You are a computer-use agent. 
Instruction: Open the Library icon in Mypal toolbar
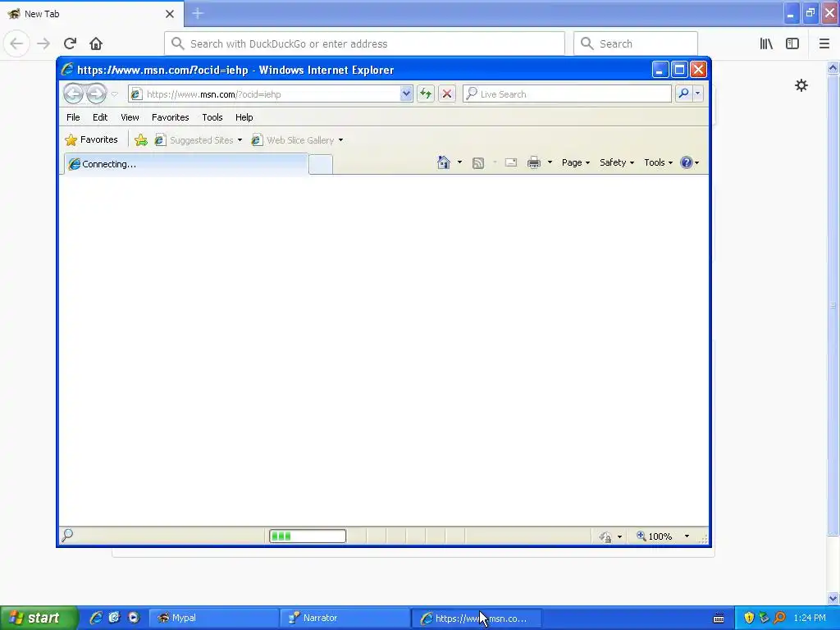pos(766,43)
